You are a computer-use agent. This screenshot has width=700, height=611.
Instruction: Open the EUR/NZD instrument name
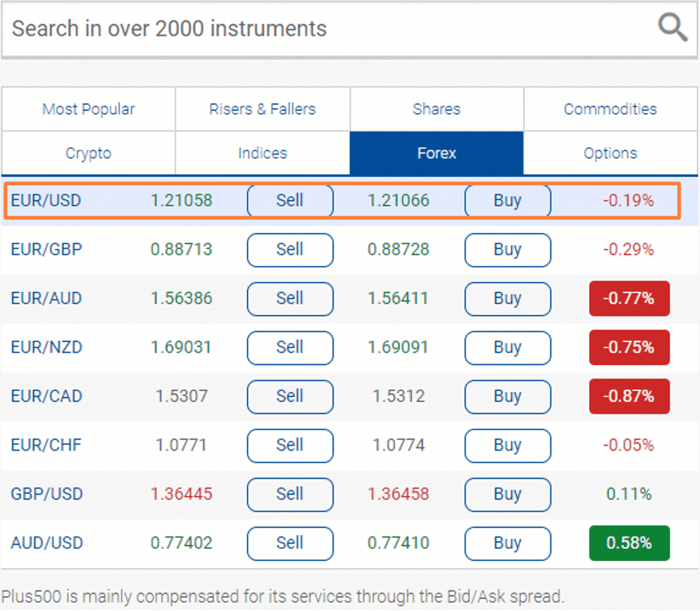pyautogui.click(x=46, y=348)
